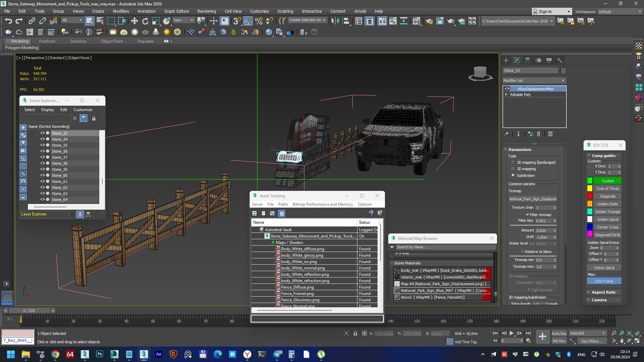Hide Stone_57 with its eye icon
The image size is (644, 362).
pyautogui.click(x=43, y=157)
